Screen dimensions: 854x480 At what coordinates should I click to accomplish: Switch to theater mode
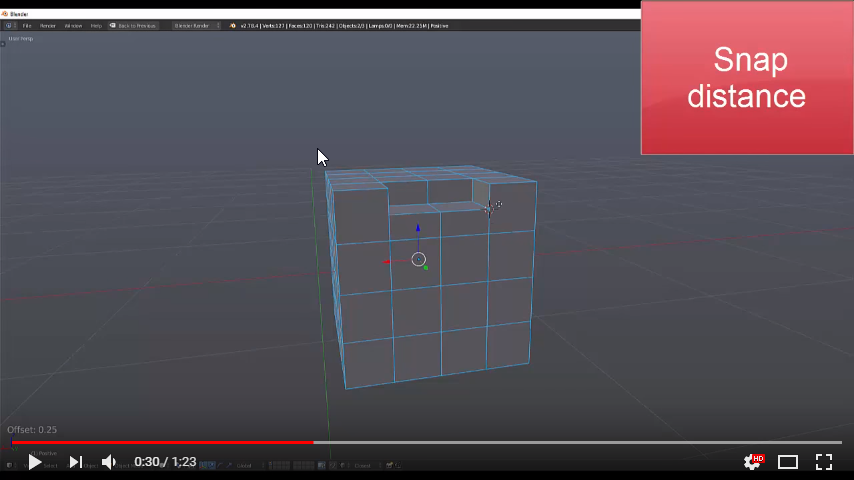pos(788,462)
